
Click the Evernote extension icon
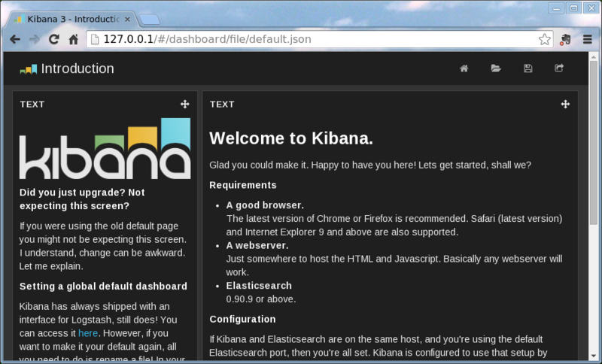[565, 39]
